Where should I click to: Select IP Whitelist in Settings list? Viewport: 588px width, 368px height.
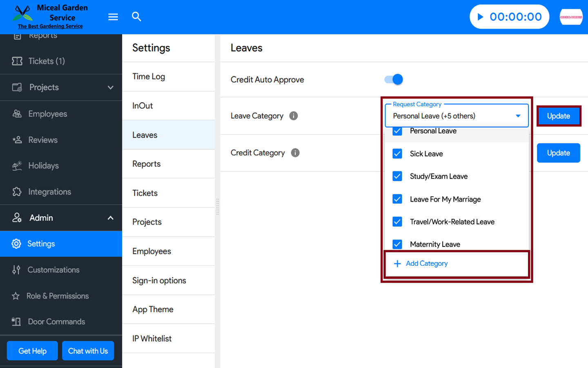[x=152, y=339]
